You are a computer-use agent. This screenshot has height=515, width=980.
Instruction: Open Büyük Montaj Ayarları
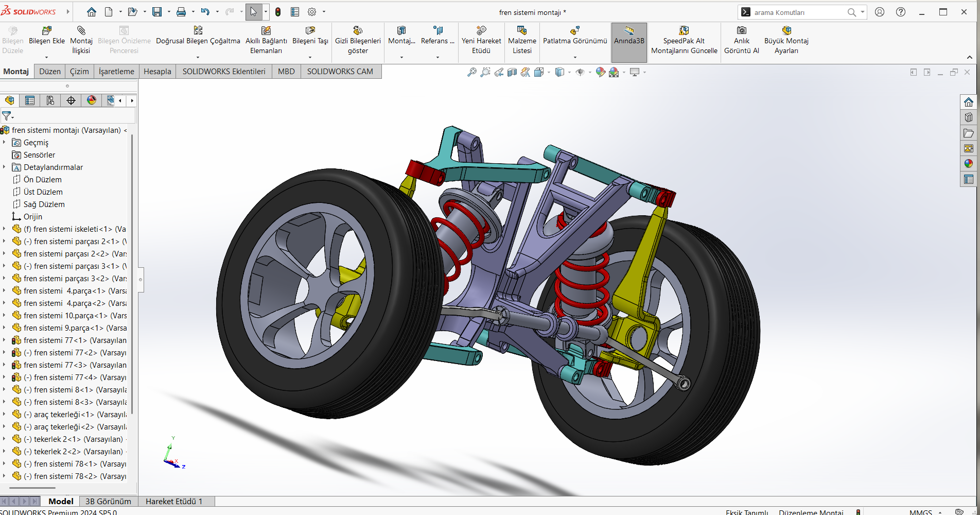pos(786,40)
